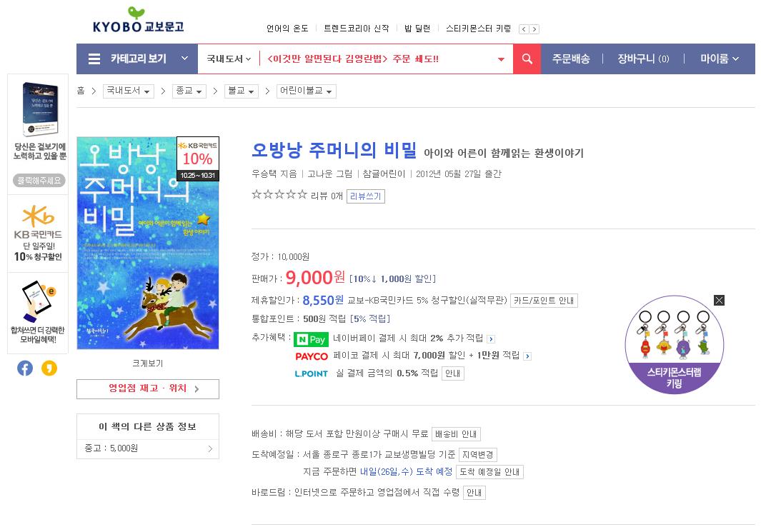Expand the 마이룸 menu

click(720, 59)
